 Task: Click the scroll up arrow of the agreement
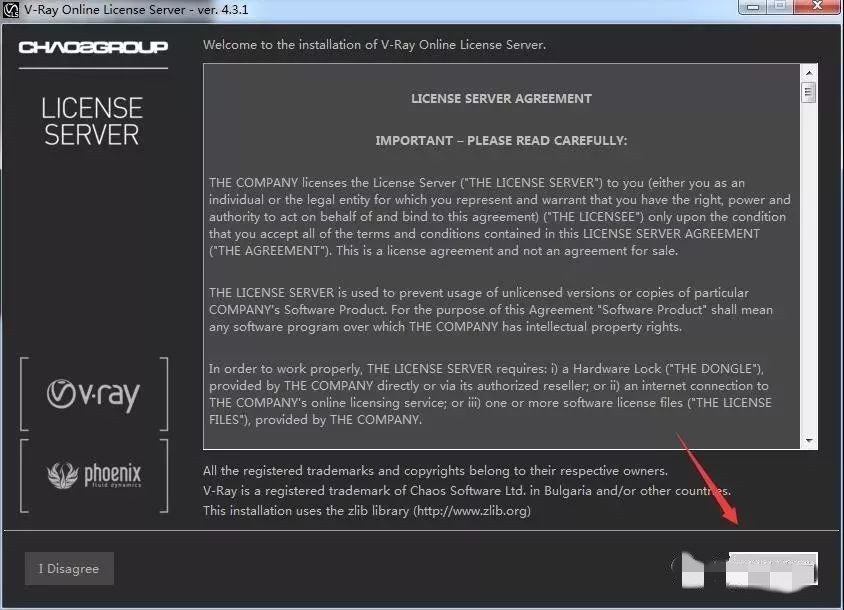pos(809,73)
